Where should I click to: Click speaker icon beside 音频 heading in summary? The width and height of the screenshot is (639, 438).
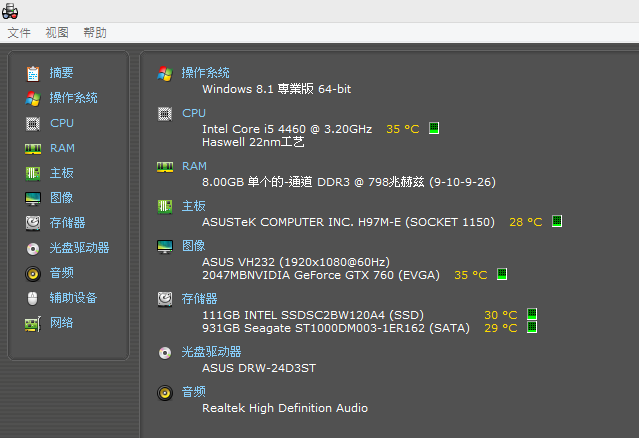[x=165, y=393]
